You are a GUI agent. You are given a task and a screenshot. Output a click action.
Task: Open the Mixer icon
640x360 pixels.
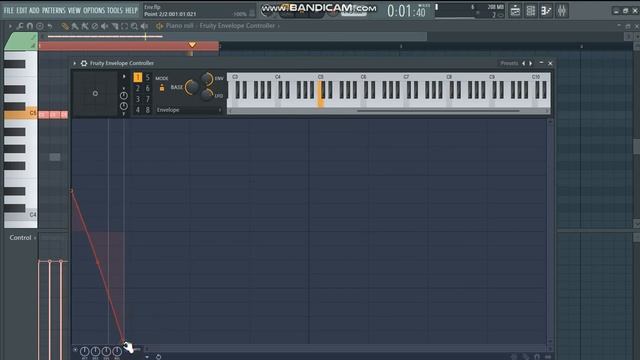point(562,11)
